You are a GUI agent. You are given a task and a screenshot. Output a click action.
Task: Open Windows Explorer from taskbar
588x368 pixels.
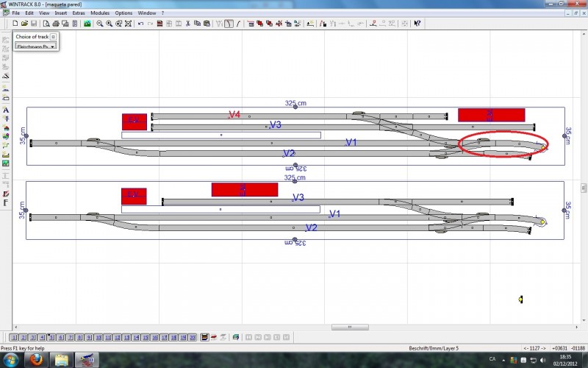[x=62, y=360]
